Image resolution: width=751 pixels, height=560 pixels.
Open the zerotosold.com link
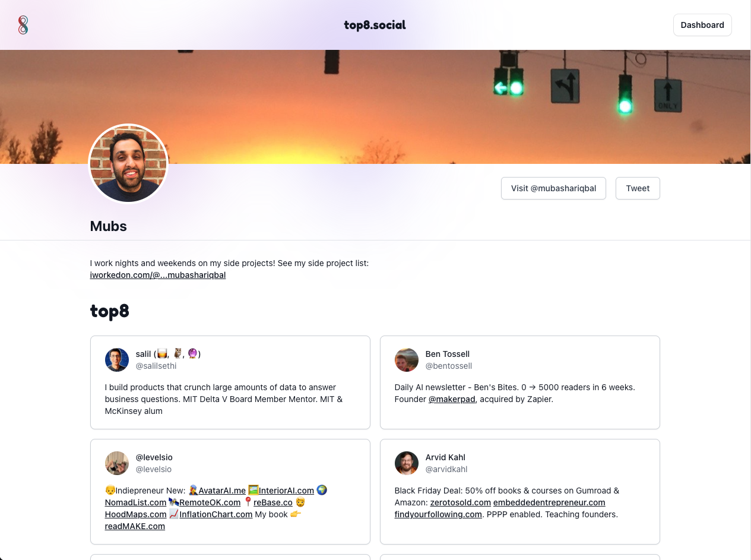(461, 502)
